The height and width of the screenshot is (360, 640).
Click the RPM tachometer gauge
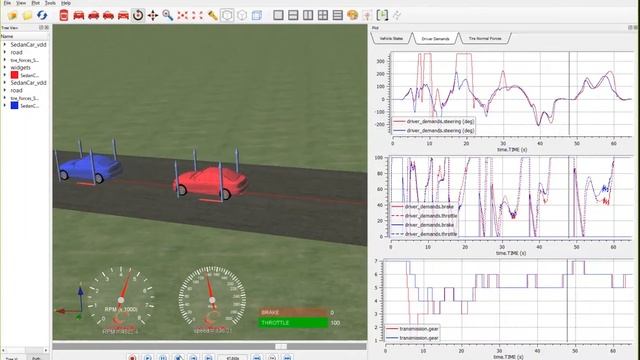click(121, 300)
